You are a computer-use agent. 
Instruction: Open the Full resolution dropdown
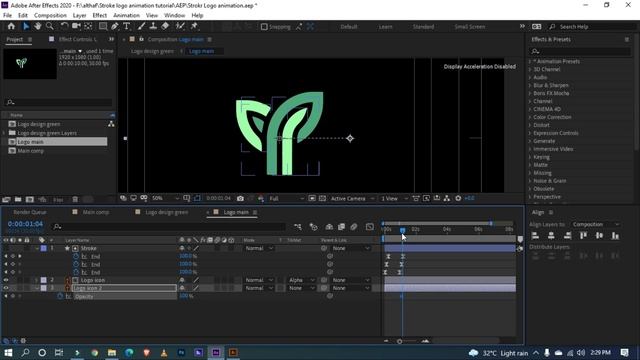pyautogui.click(x=287, y=198)
